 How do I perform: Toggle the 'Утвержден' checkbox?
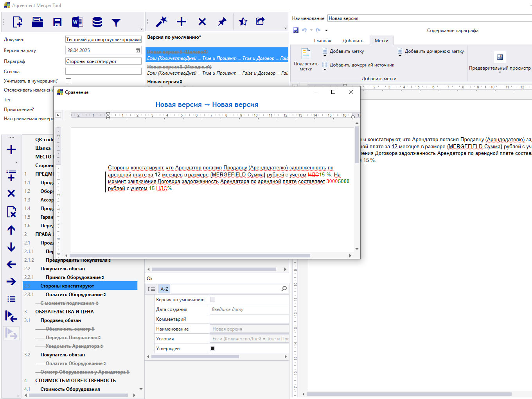coord(213,349)
